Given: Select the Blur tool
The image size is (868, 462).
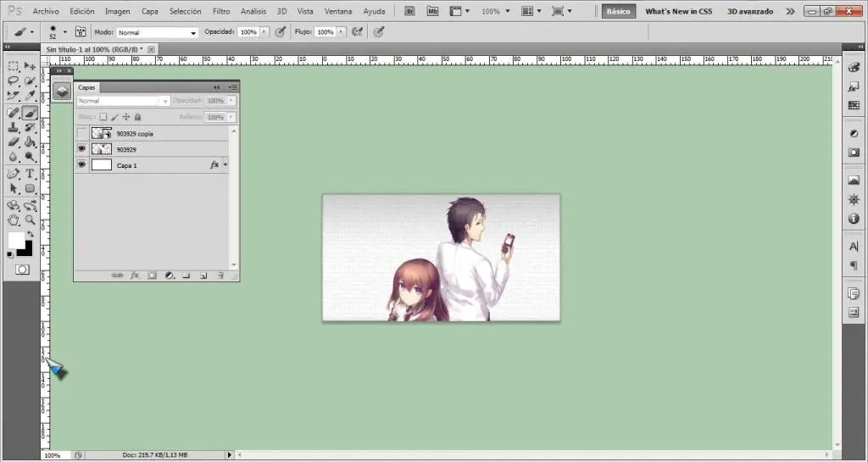Looking at the screenshot, I should pos(14,158).
